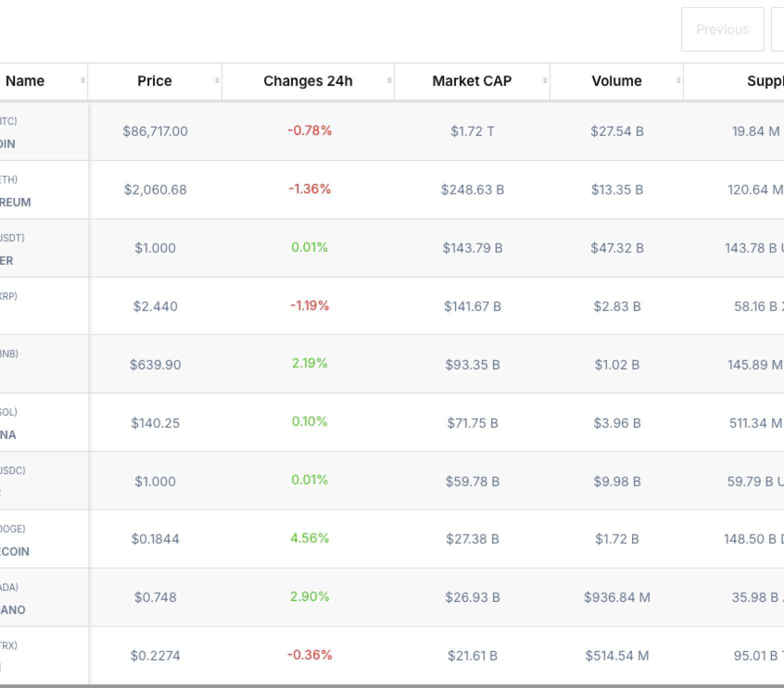The image size is (784, 688).
Task: Select the 19.84 M supply cell
Action: 755,131
